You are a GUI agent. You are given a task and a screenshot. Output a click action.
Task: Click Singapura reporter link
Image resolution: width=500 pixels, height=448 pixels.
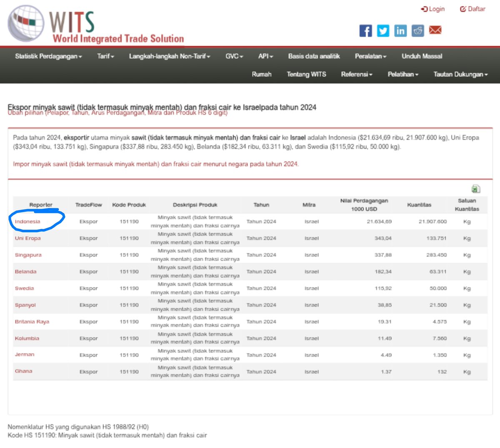(28, 255)
